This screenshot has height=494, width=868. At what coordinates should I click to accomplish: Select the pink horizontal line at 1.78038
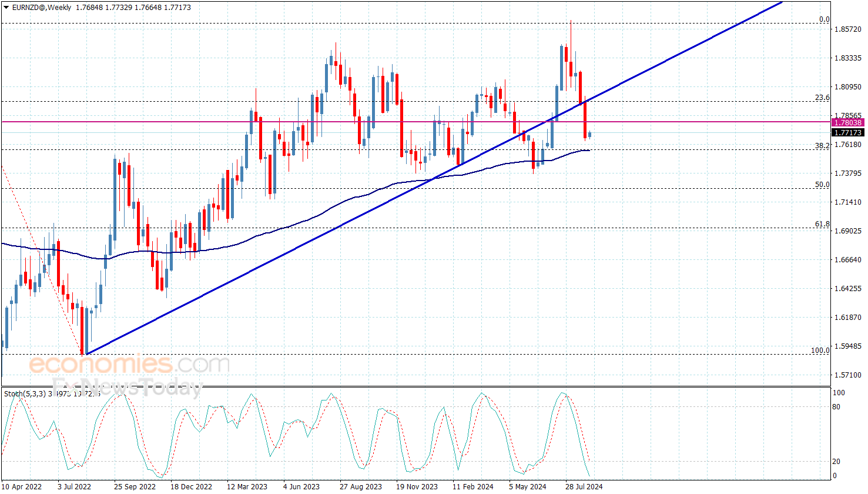coord(415,122)
